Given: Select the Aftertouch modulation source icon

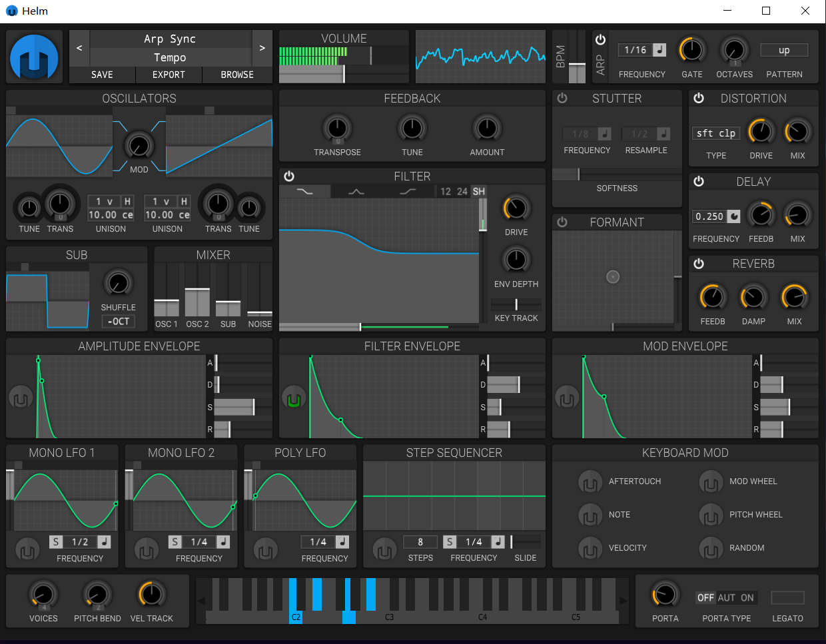Looking at the screenshot, I should pos(590,482).
